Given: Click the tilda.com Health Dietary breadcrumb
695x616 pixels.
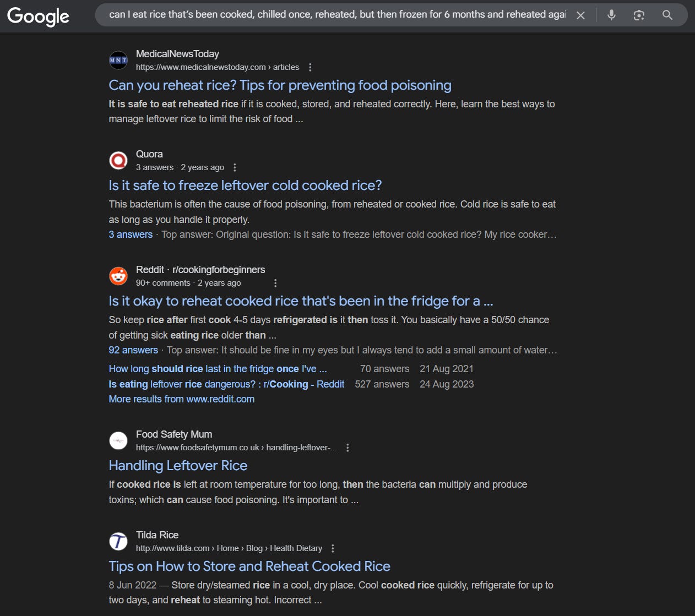Looking at the screenshot, I should tap(229, 548).
